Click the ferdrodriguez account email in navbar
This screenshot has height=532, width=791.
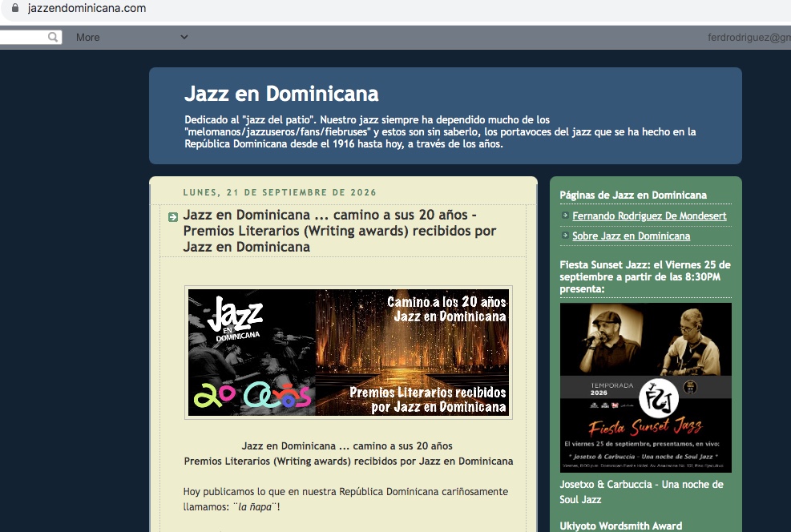click(749, 38)
